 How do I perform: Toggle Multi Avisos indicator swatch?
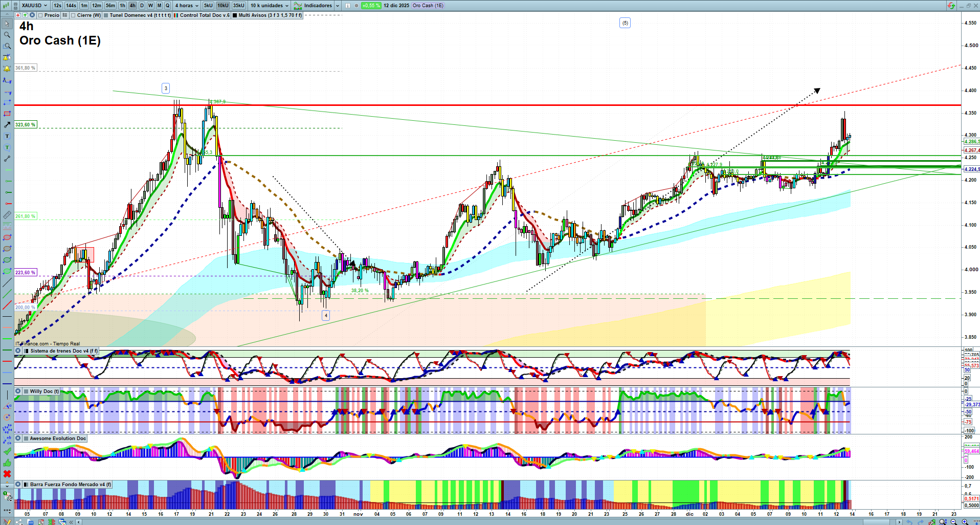235,15
